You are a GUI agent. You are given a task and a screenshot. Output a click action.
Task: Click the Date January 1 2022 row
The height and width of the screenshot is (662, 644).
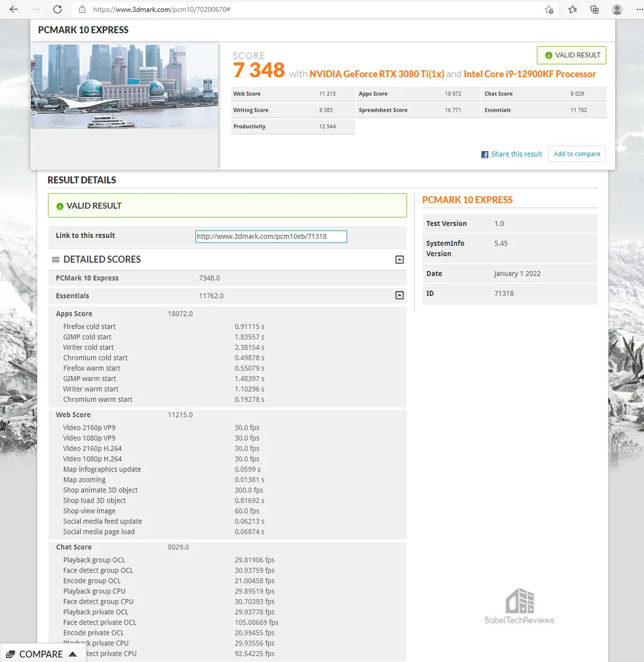point(510,274)
